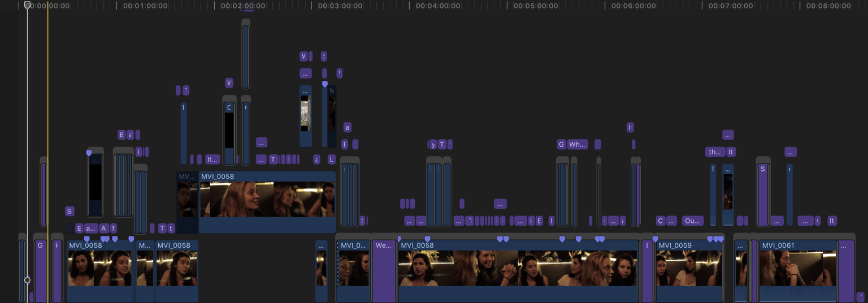Image resolution: width=868 pixels, height=303 pixels.
Task: Select the M... clip in the primary storyline
Action: (x=145, y=271)
